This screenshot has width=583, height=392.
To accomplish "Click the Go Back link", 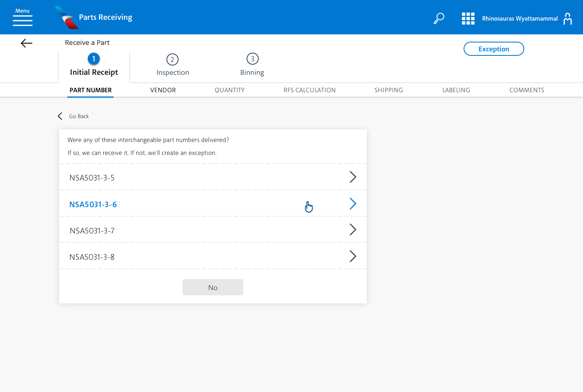I will point(79,116).
